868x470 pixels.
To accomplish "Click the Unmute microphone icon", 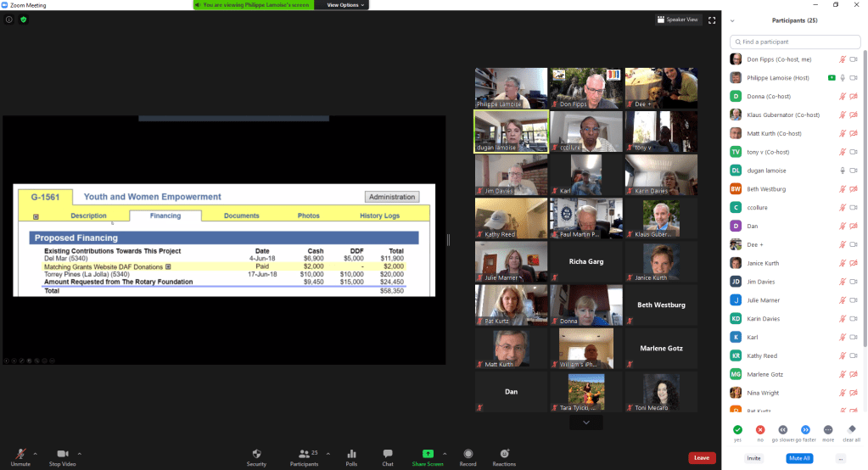I will pos(20,454).
